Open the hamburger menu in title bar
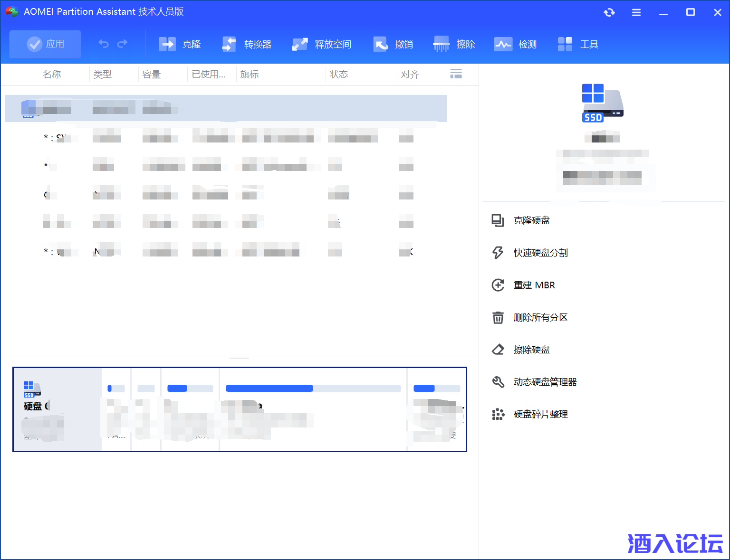 (x=636, y=13)
